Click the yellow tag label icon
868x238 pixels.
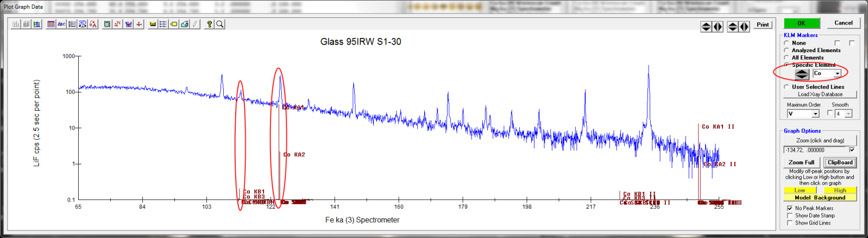174,24
